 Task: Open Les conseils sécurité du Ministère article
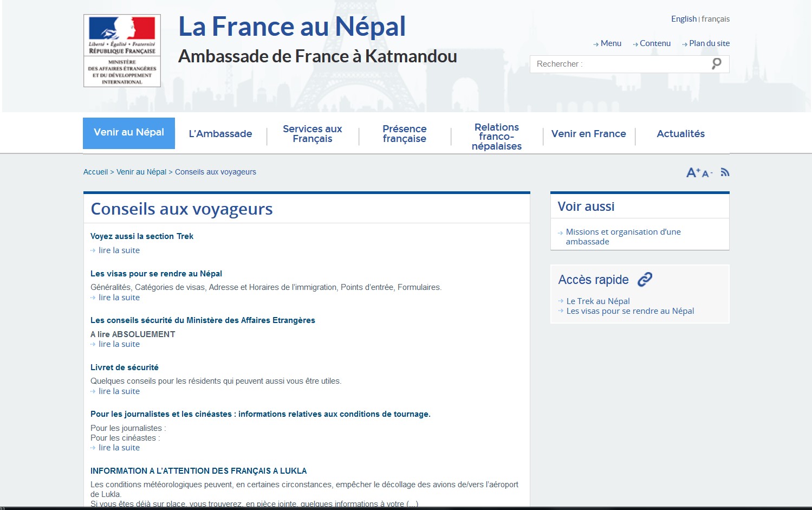(203, 320)
